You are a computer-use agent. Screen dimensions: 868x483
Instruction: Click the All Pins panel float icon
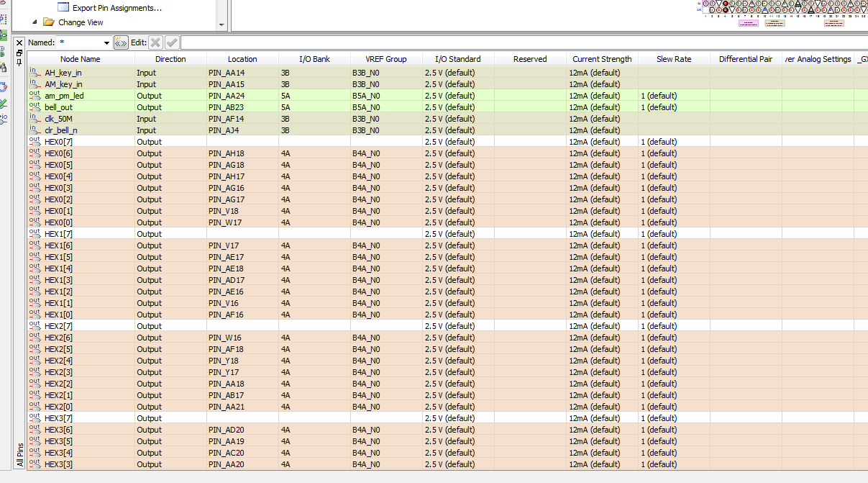click(x=19, y=53)
